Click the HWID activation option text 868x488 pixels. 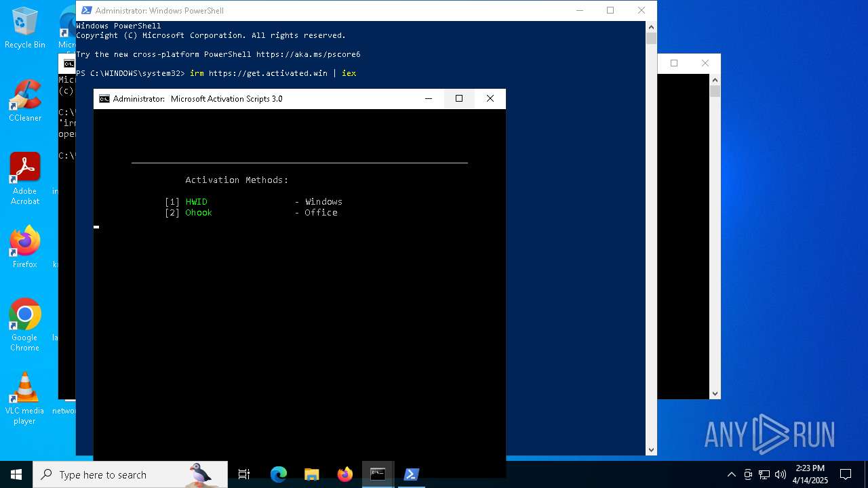pyautogui.click(x=196, y=202)
